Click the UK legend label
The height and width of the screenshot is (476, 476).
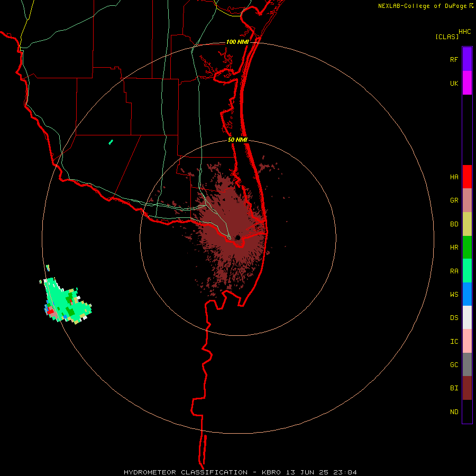point(454,83)
